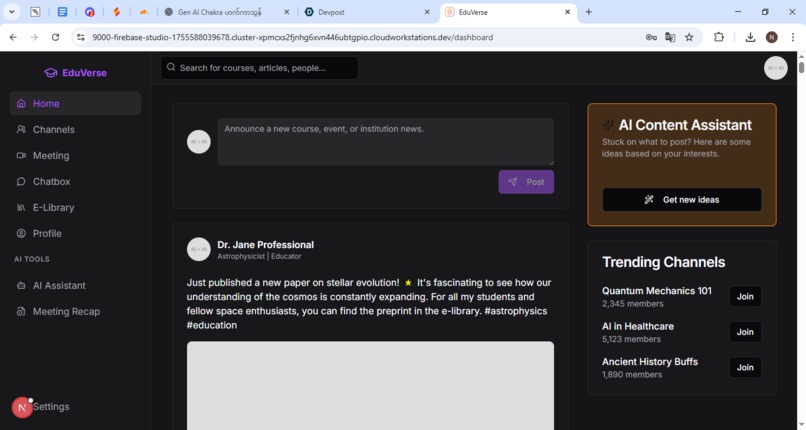This screenshot has width=806, height=430.
Task: Close the Gen AI Chakra tab
Action: point(286,12)
